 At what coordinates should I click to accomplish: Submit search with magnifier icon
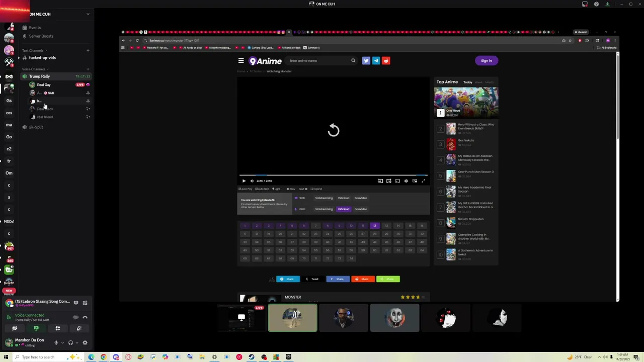point(353,61)
